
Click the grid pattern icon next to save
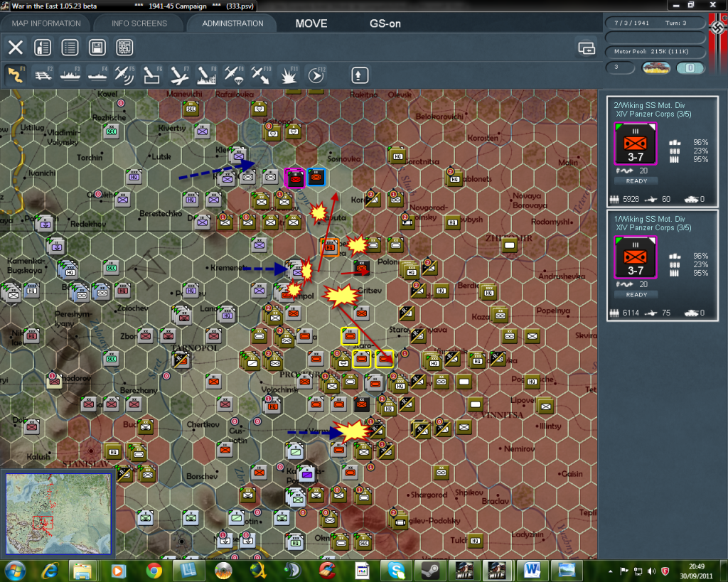pyautogui.click(x=124, y=48)
